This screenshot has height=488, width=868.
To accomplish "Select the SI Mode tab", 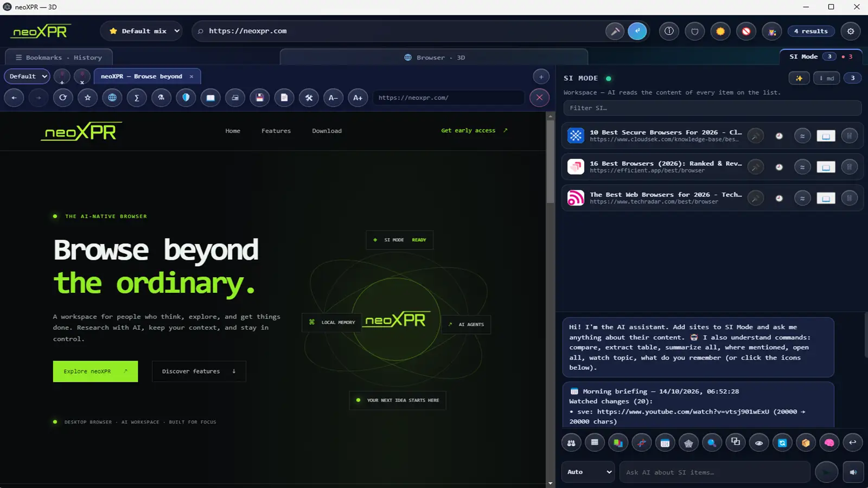I will (821, 56).
